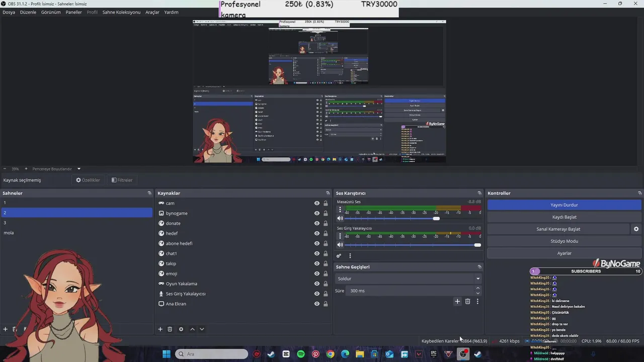
Task: Zoom out preview with minus icon
Action: click(5, 169)
